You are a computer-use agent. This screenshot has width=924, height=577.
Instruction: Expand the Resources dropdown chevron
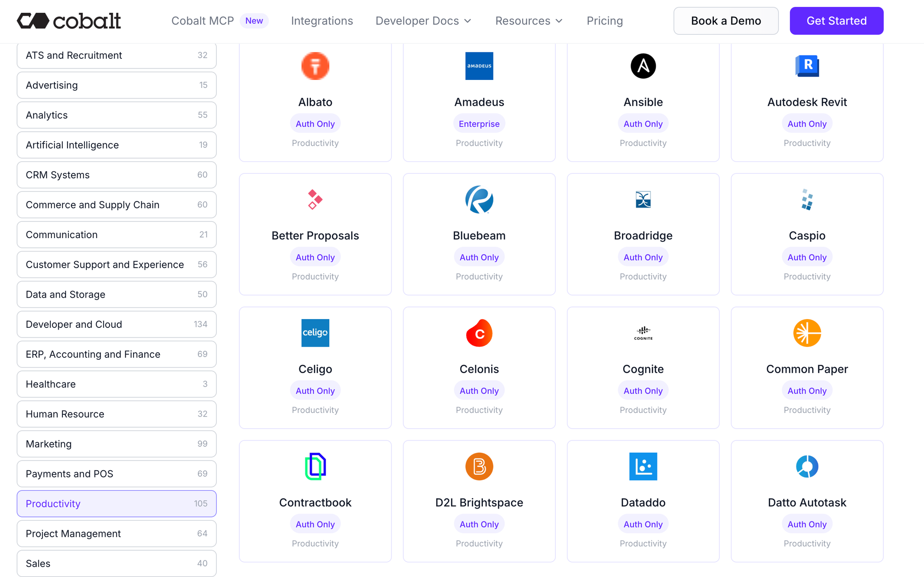tap(559, 21)
